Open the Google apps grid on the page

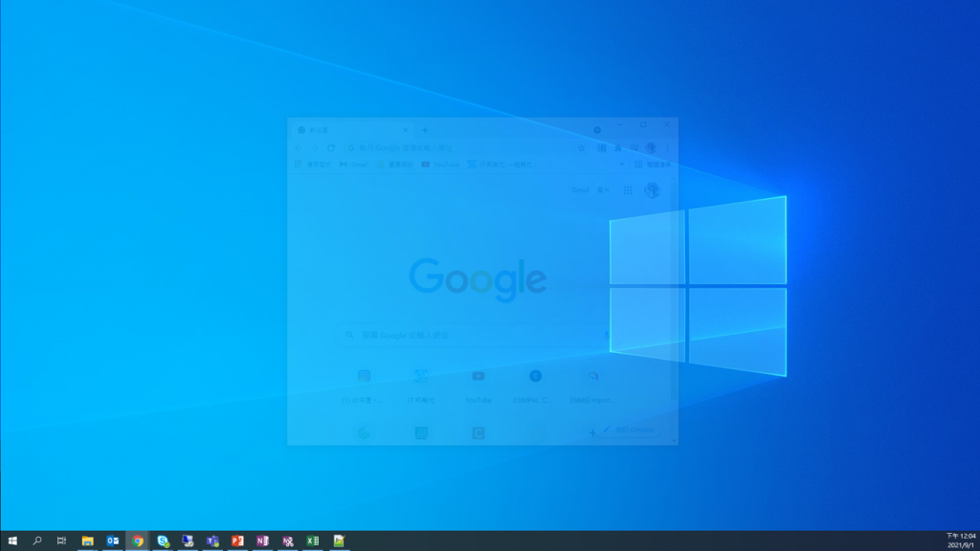point(628,190)
